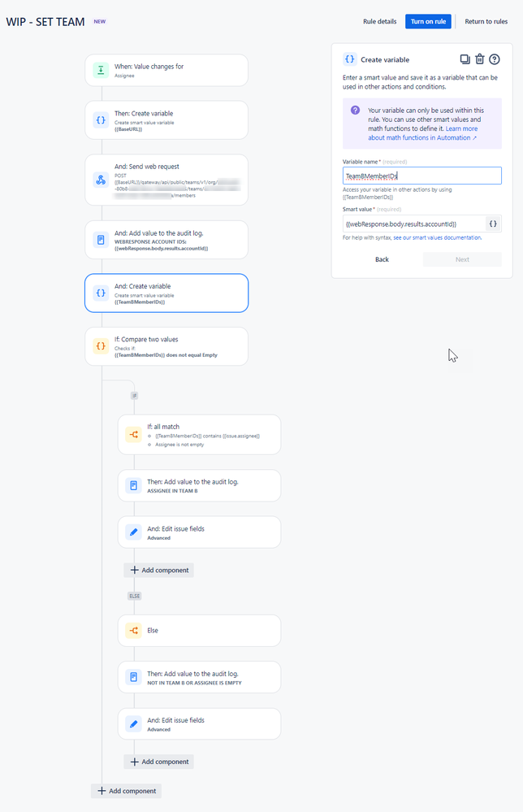Click the braces icon on "Then: Create variable"
This screenshot has height=812, width=523.
pyautogui.click(x=102, y=119)
